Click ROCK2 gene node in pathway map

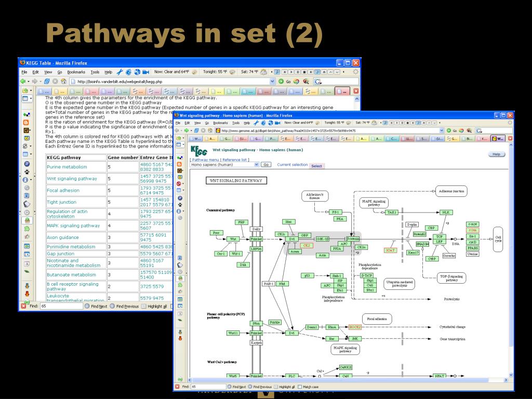tap(355, 327)
